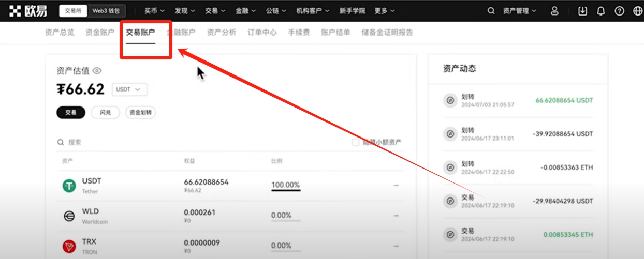Click the download app icon
This screenshot has height=259, width=644.
[x=582, y=11]
